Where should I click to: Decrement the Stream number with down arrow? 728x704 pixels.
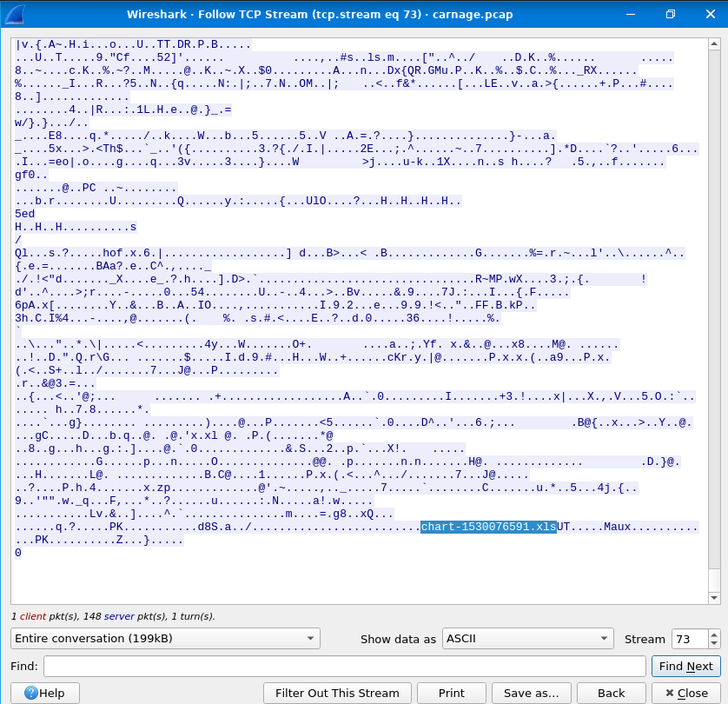(714, 644)
